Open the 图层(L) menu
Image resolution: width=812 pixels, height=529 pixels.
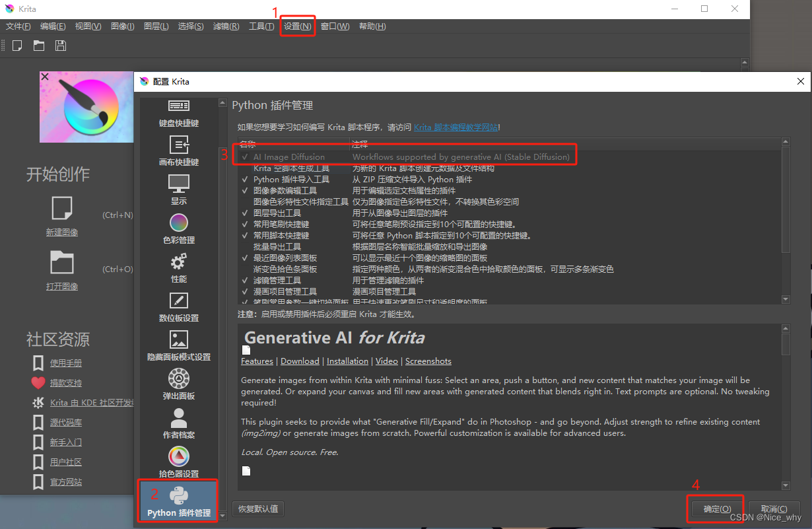click(156, 26)
